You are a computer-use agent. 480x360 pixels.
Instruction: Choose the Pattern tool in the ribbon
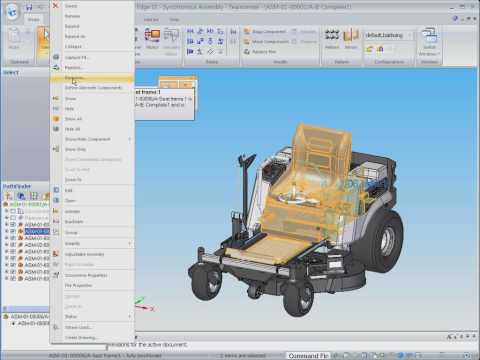[x=332, y=38]
